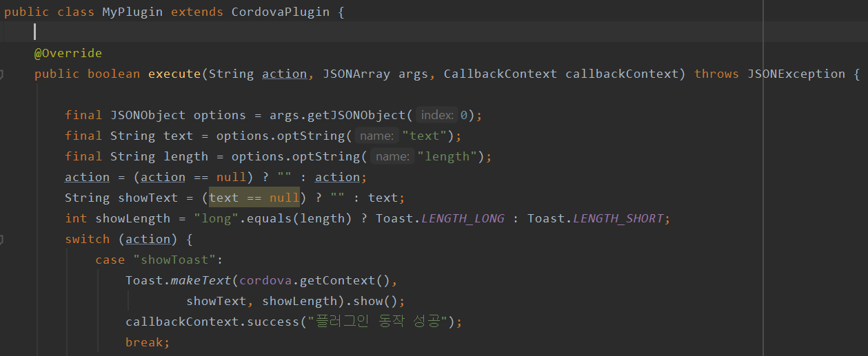Click the index: inlay parameter hint
This screenshot has height=356, width=868.
[437, 115]
